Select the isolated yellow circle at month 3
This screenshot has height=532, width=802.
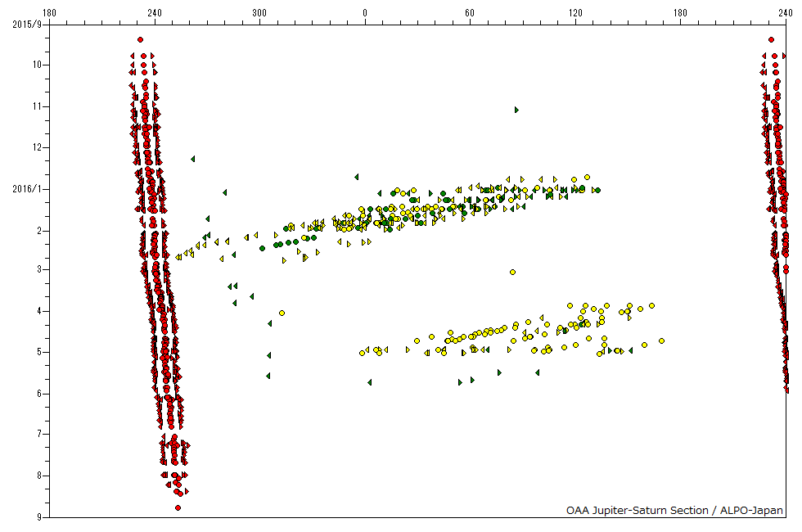pos(512,272)
